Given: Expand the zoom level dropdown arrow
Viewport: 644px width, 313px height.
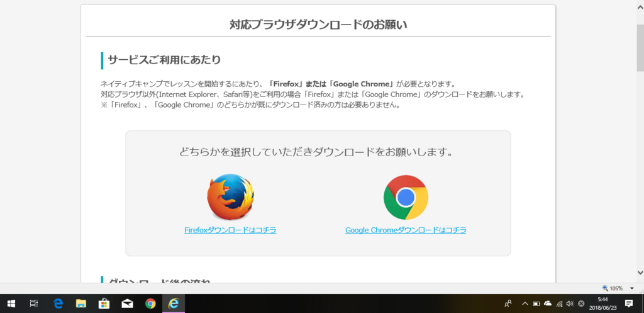Looking at the screenshot, I should coord(632,288).
